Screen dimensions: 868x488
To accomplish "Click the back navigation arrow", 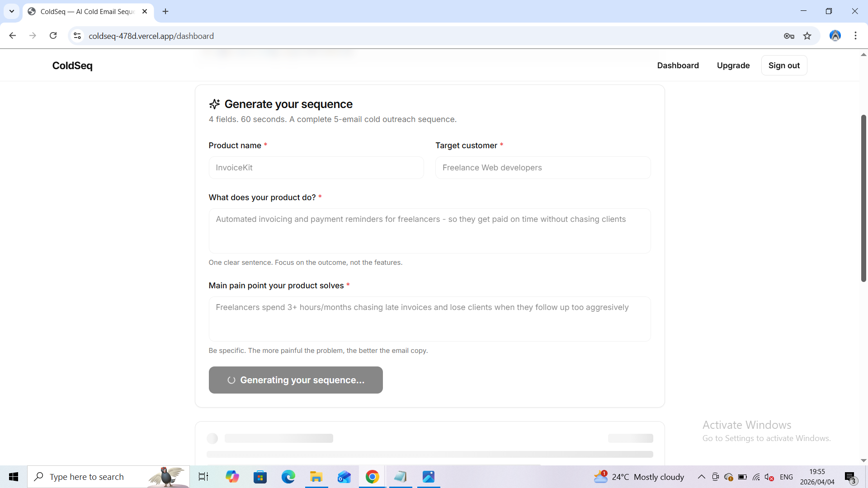I will [13, 36].
